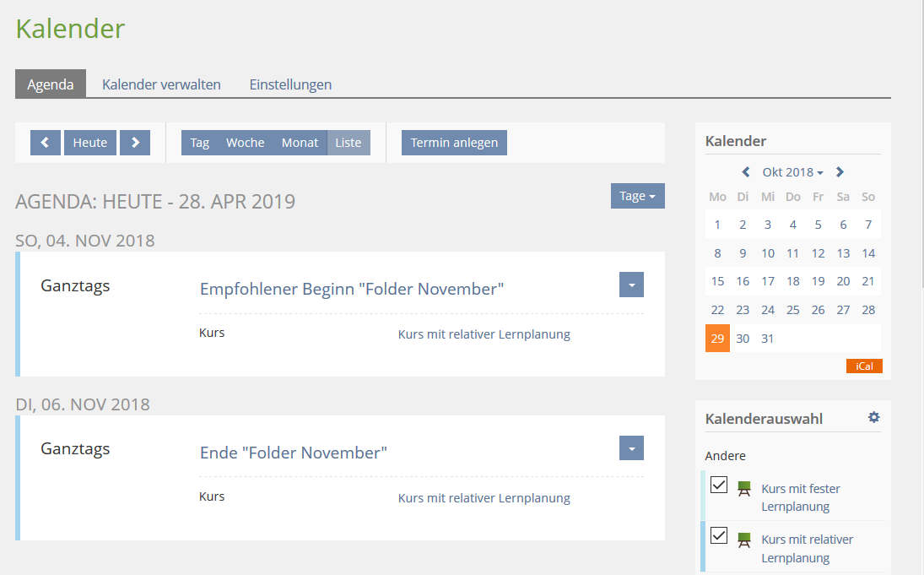Screen dimensions: 924x575
Task: Open the Einstellungen tab
Action: (290, 84)
